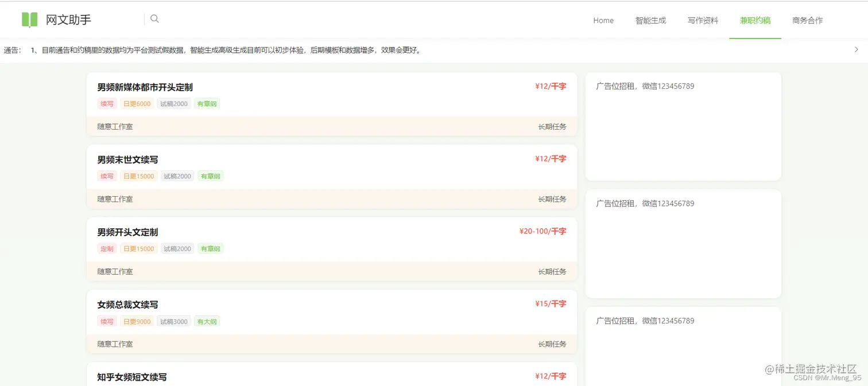Click price ¥20-100/千字
868x386 pixels.
(542, 231)
